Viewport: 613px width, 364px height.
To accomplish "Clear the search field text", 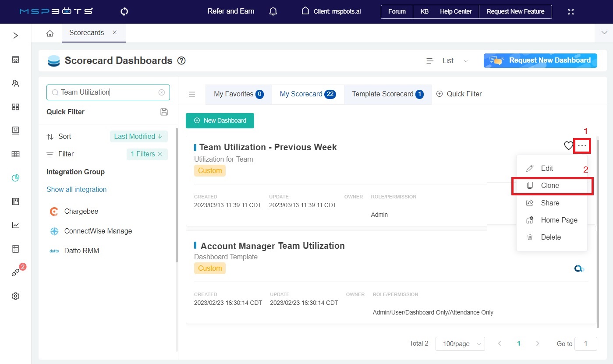I will tap(162, 92).
